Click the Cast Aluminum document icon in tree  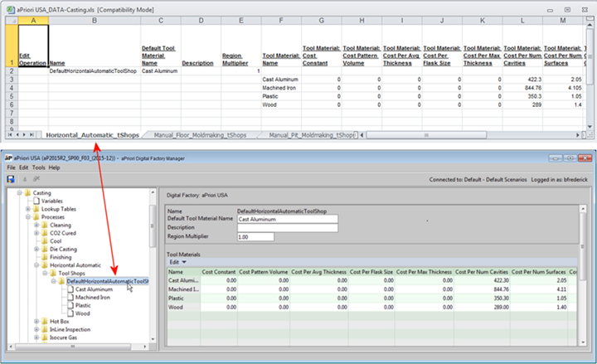(70, 289)
